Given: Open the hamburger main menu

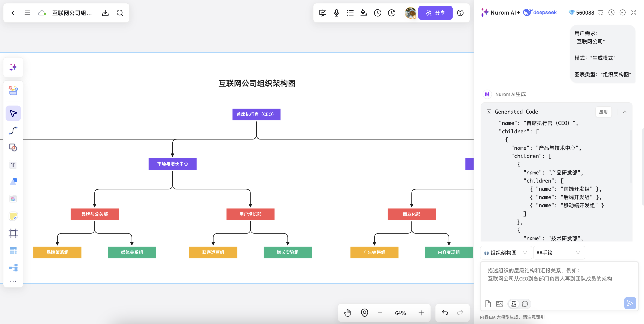Looking at the screenshot, I should tap(27, 13).
